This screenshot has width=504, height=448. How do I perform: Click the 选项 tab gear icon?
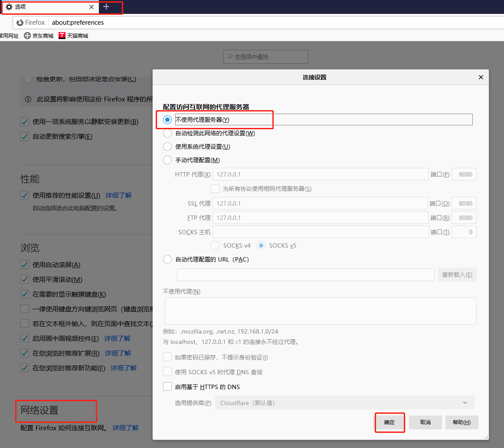(x=9, y=7)
